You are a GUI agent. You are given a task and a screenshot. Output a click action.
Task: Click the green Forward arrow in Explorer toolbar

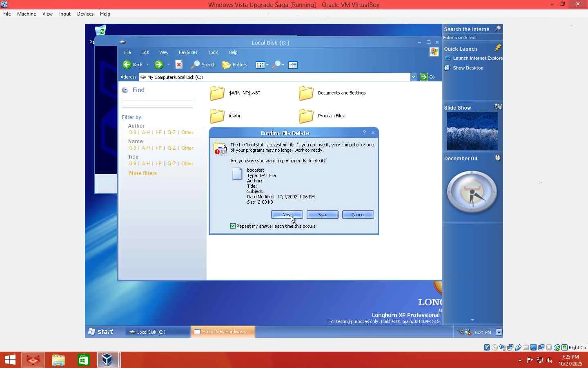[x=159, y=65]
